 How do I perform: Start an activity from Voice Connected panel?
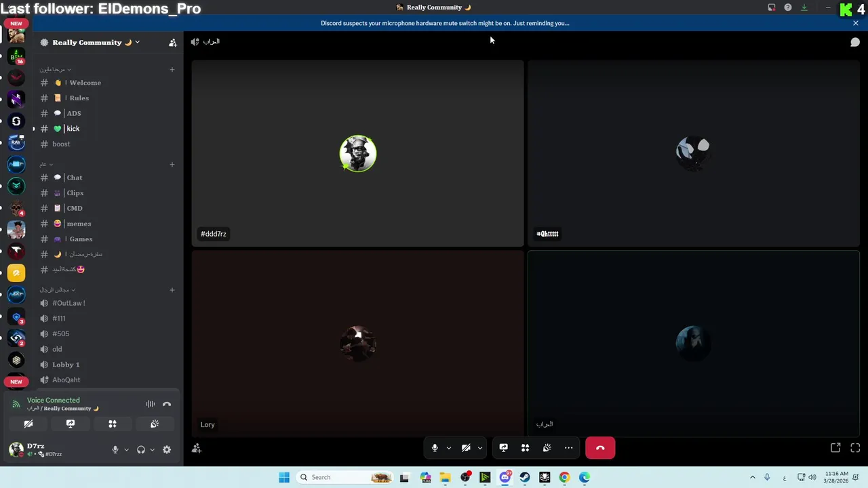113,424
